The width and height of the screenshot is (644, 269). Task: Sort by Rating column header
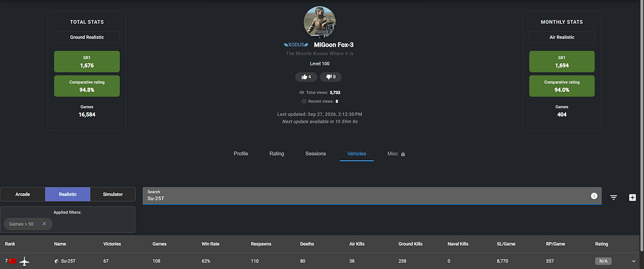pos(601,244)
